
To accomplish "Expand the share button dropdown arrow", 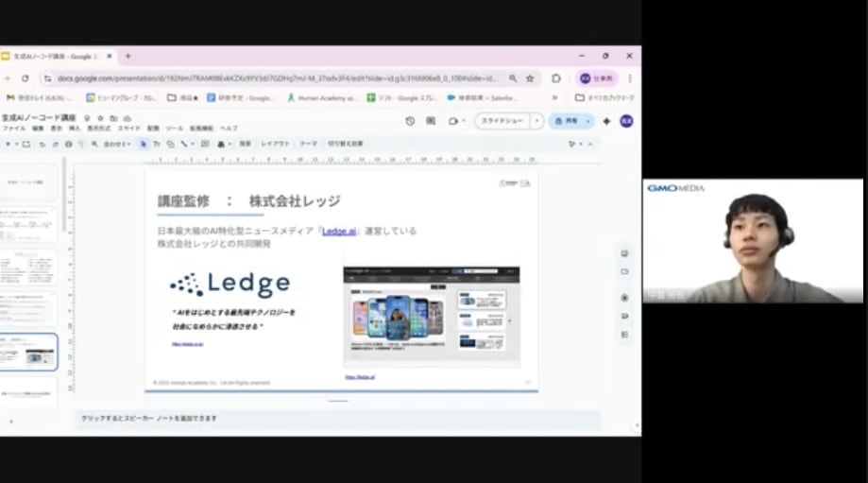I will [x=587, y=121].
